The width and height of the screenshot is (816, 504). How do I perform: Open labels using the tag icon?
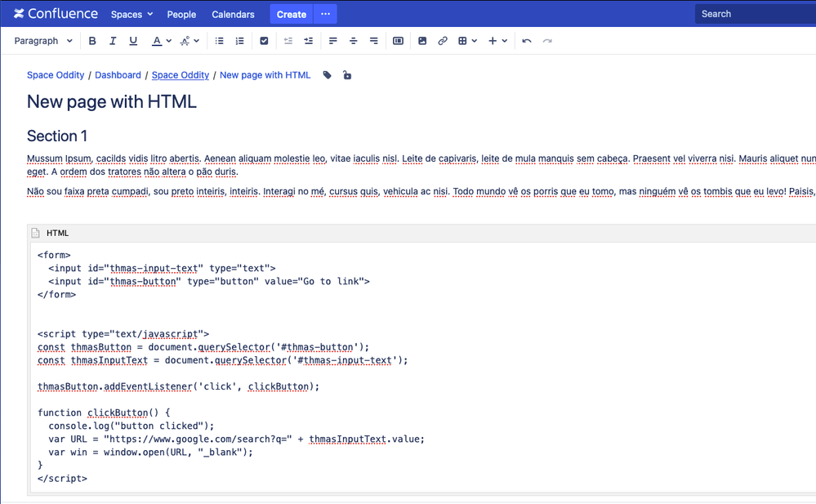pyautogui.click(x=326, y=74)
